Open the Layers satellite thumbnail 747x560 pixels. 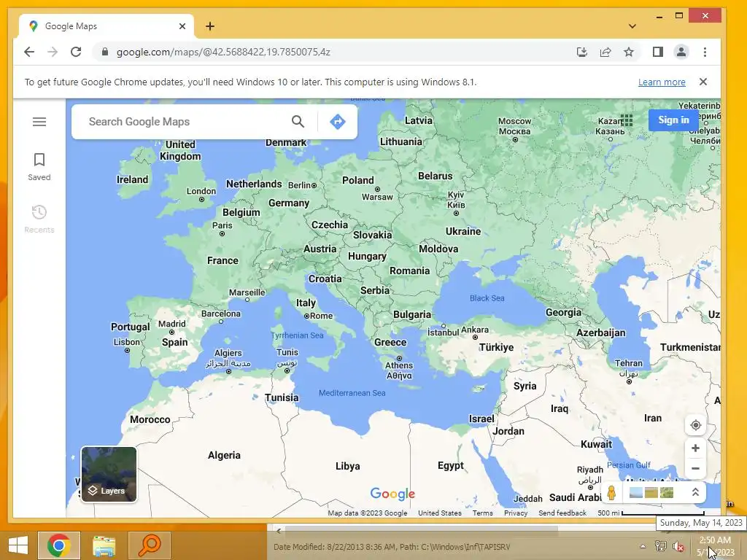tap(109, 474)
